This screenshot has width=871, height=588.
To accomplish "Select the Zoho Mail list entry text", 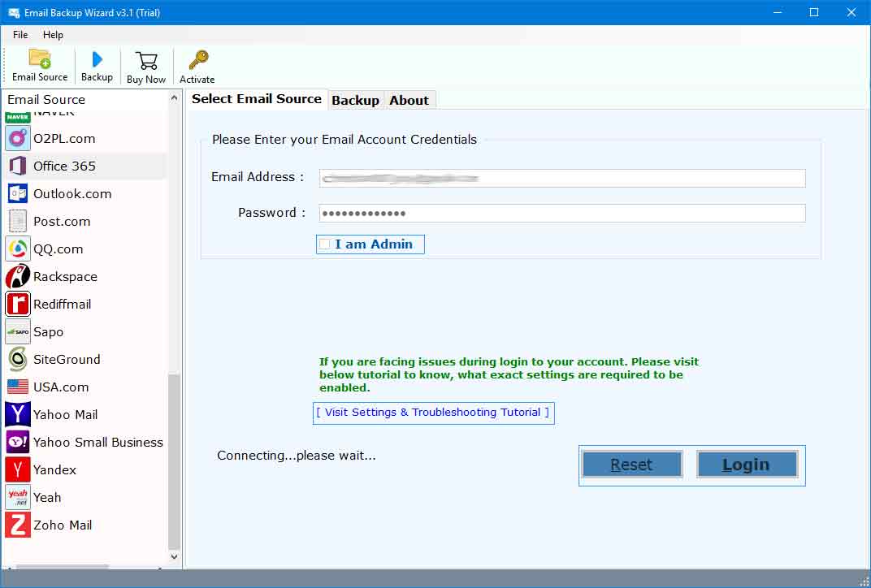I will (63, 525).
